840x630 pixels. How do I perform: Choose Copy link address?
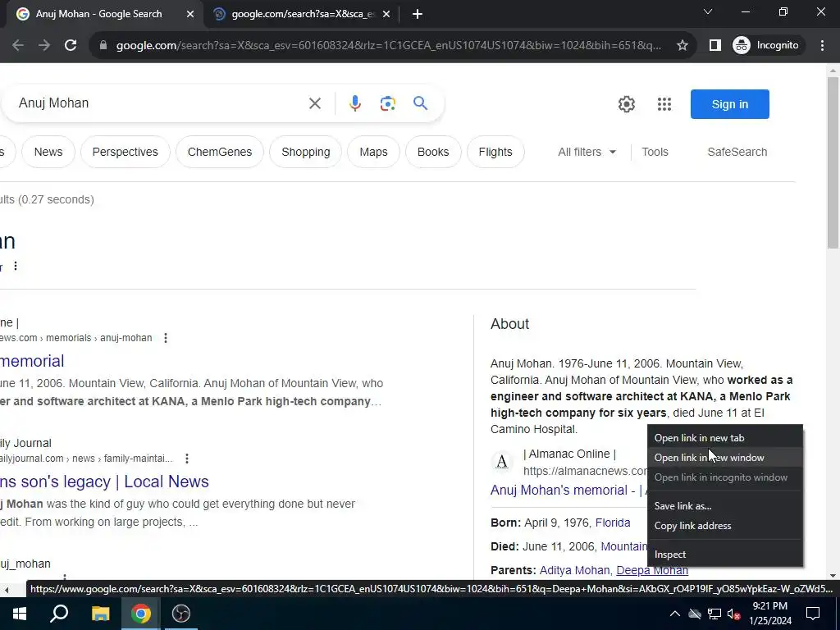(x=725, y=526)
